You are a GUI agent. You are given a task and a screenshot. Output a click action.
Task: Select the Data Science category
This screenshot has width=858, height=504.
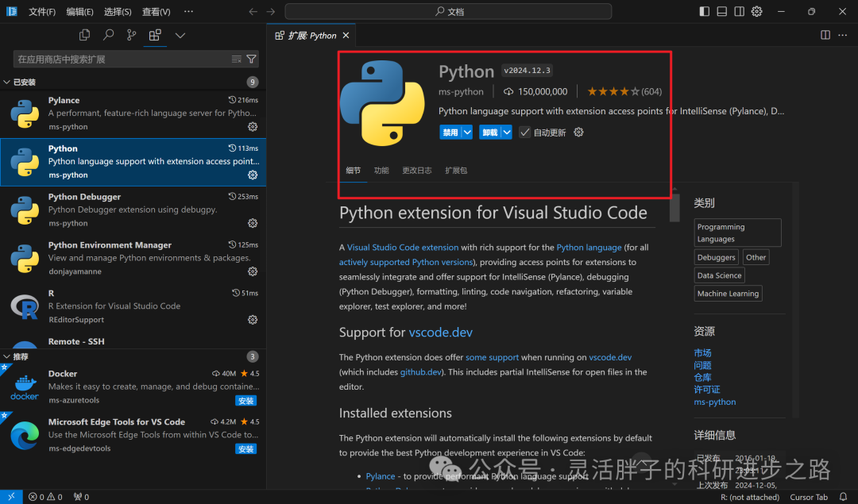(719, 275)
